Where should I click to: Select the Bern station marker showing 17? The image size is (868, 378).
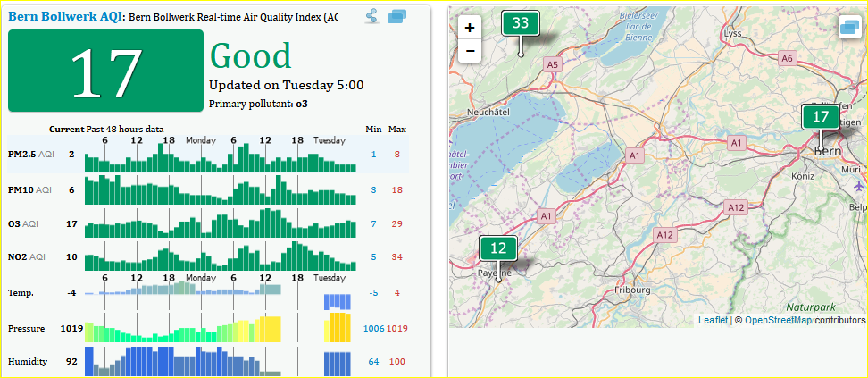(x=820, y=117)
